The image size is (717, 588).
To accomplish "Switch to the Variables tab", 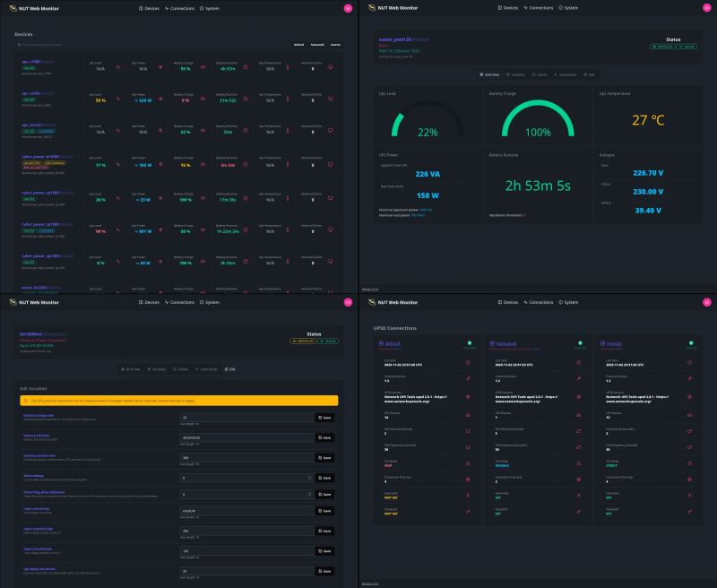I will [517, 74].
